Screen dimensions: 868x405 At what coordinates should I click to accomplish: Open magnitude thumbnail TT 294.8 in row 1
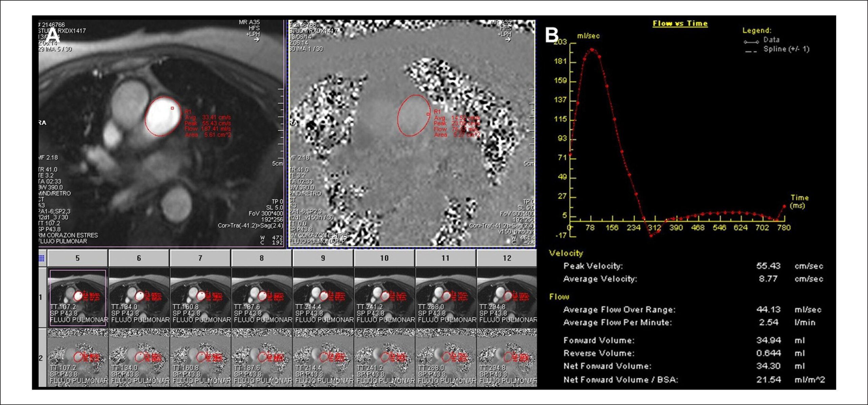click(507, 297)
